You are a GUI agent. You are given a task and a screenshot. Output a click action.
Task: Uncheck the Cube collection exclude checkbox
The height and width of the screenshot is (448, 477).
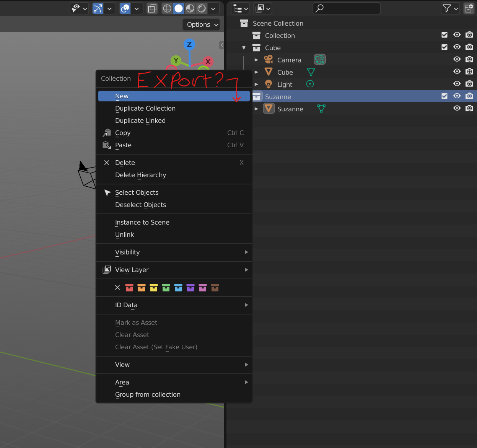click(444, 47)
